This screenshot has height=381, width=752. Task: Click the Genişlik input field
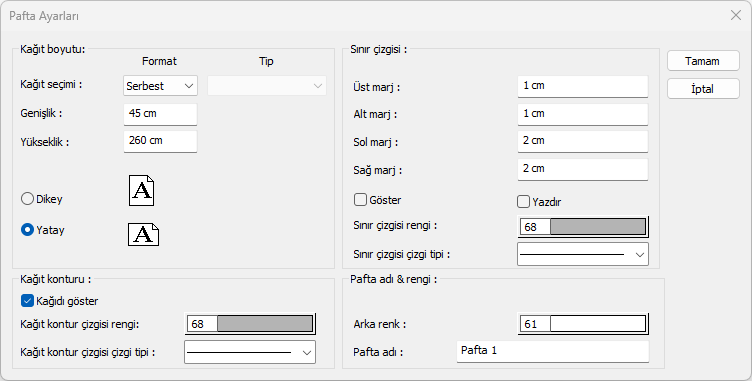pos(160,114)
